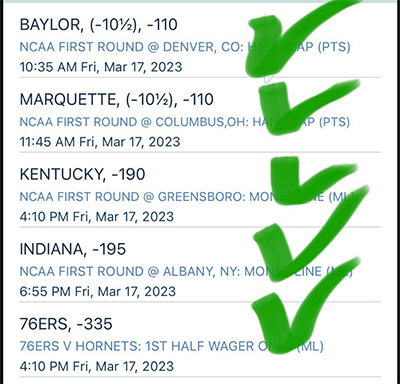Follow the NCAA First Round @ Denver link
Viewport: 400px width, 384px height.
(185, 47)
